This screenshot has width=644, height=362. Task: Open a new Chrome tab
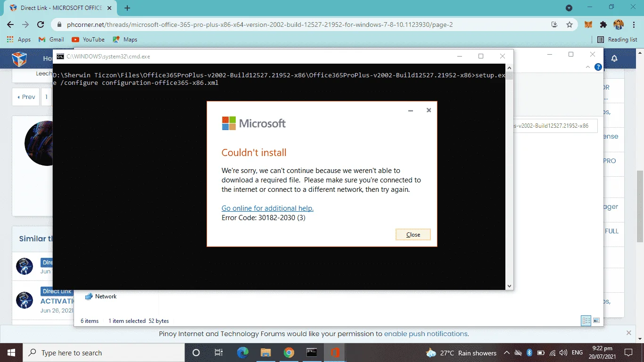coord(127,8)
